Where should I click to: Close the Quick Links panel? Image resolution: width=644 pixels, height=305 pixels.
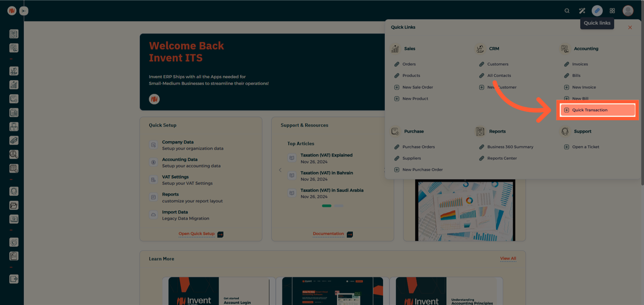pyautogui.click(x=630, y=27)
